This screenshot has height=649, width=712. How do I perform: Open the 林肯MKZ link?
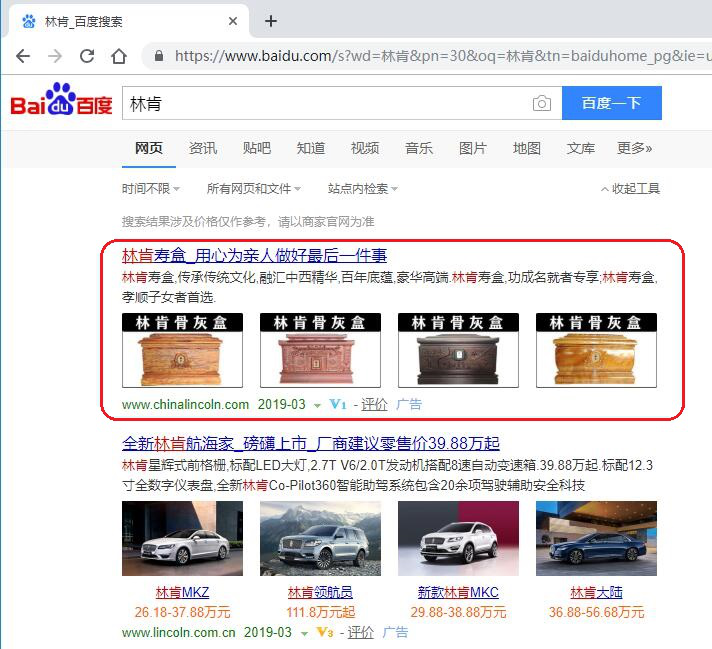(x=182, y=592)
